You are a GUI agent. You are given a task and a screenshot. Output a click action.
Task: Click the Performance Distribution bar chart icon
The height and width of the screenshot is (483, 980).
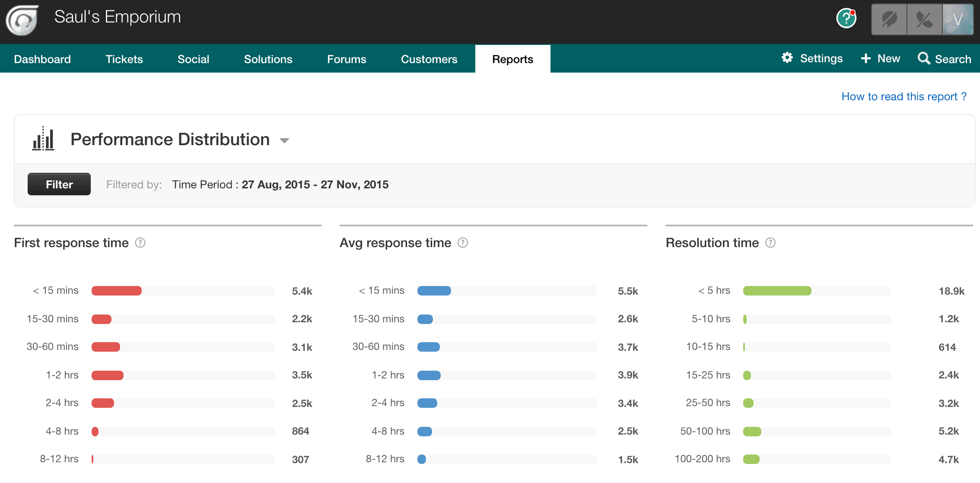(43, 139)
